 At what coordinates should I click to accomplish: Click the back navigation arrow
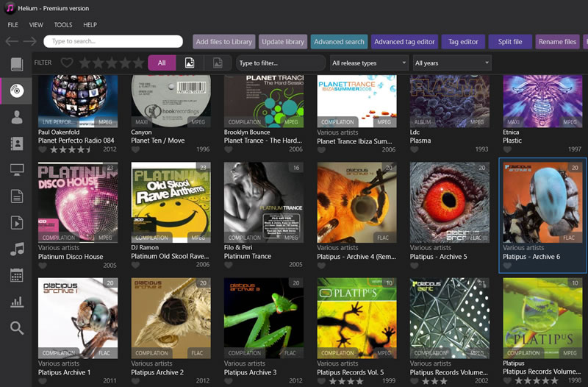click(x=12, y=41)
